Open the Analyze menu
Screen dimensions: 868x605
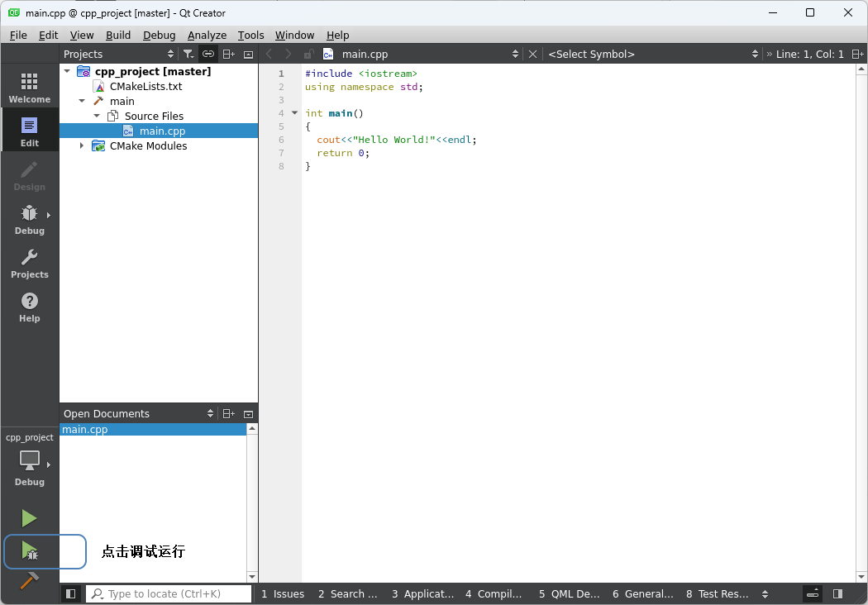point(207,35)
